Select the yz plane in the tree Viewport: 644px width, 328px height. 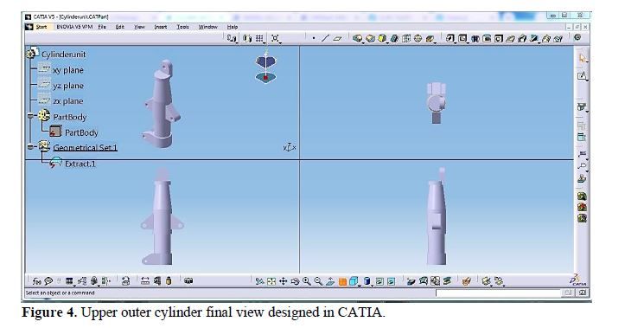tap(67, 86)
